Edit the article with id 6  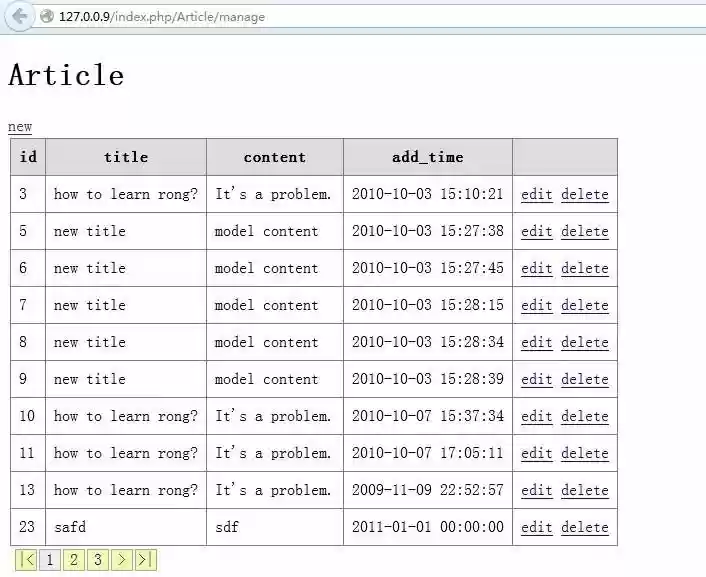(537, 268)
